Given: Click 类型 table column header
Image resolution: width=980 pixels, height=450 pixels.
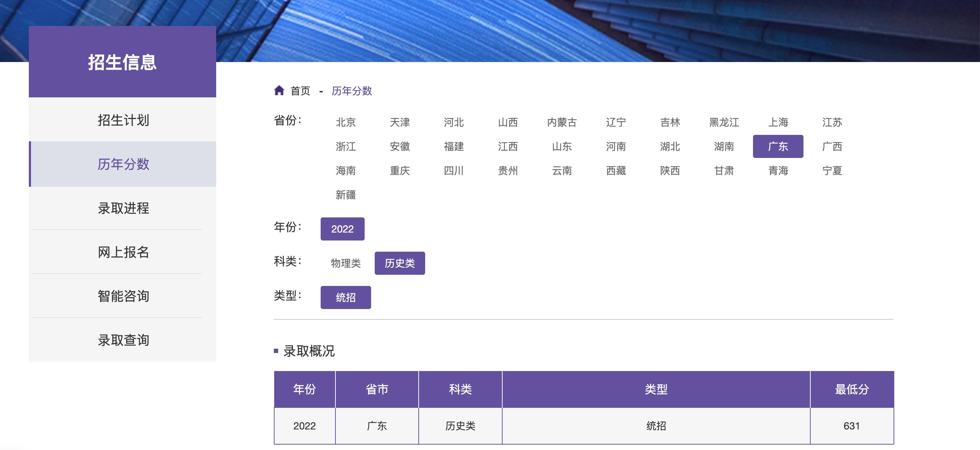Looking at the screenshot, I should click(656, 389).
